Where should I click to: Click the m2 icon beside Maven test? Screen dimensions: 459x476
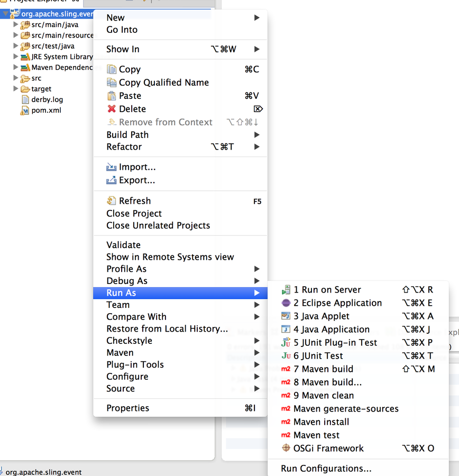[286, 435]
